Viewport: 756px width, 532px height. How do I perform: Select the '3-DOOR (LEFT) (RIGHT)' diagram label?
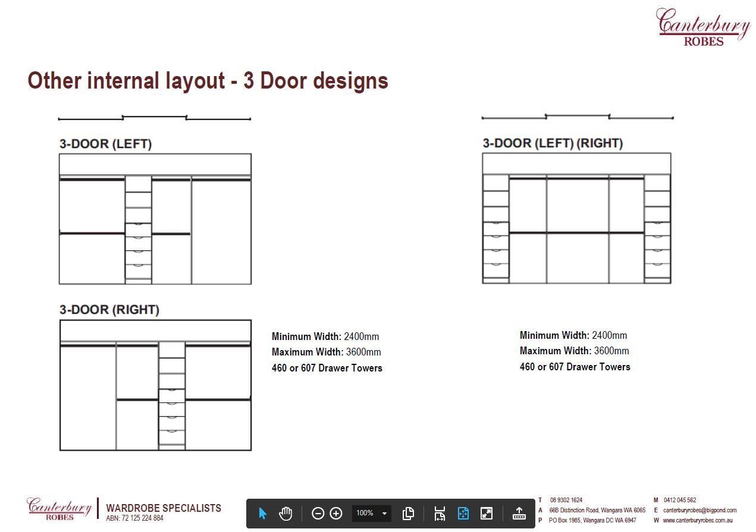[553, 143]
